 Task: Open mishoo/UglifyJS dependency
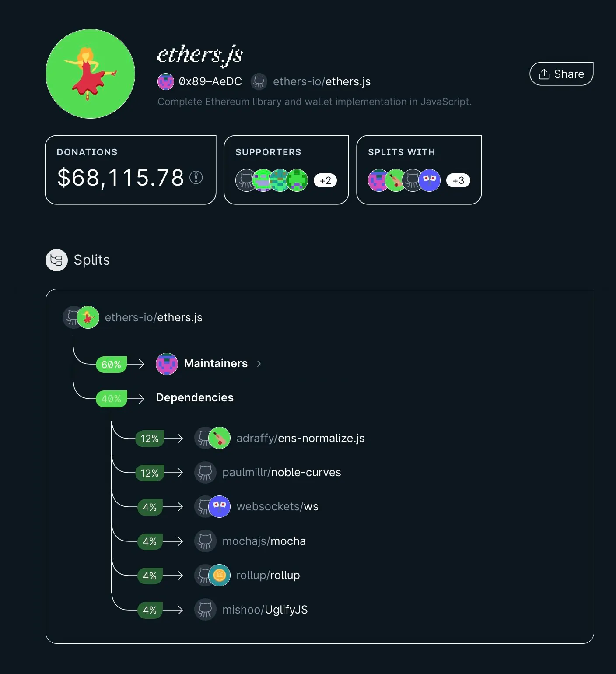[265, 610]
